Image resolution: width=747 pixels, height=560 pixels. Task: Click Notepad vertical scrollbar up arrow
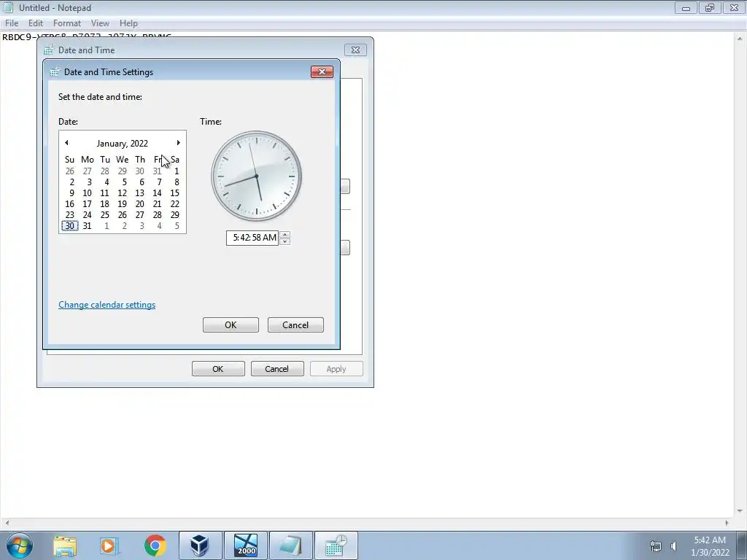pyautogui.click(x=740, y=38)
